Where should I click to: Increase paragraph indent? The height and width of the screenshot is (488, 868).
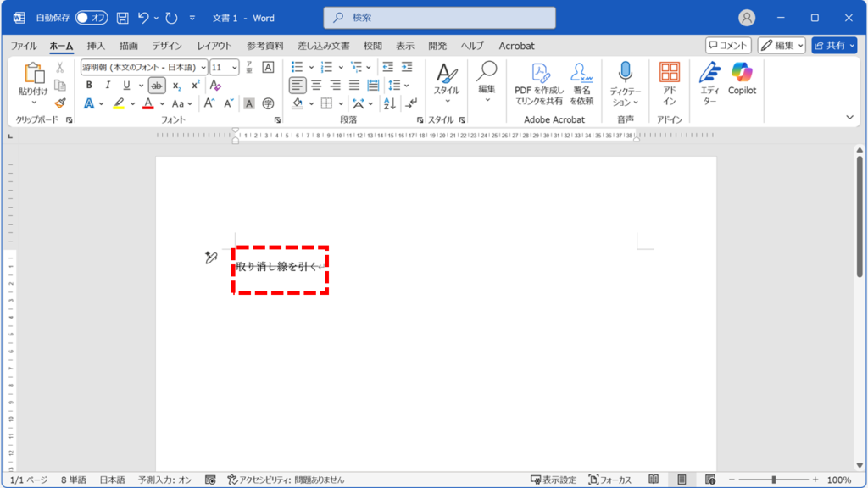(407, 67)
